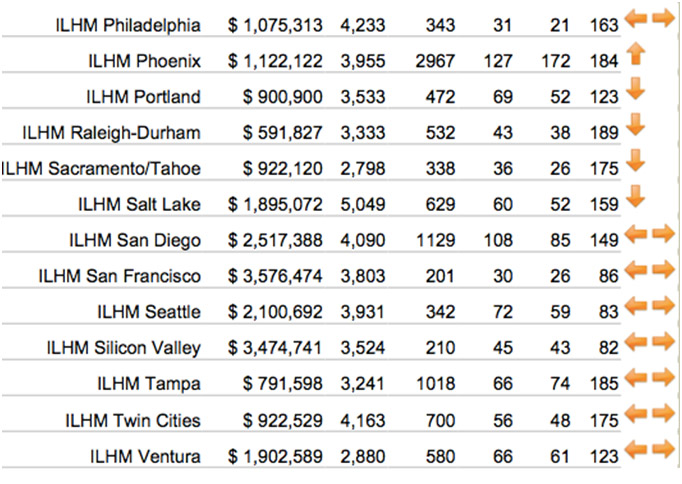This screenshot has width=682, height=484.
Task: Click the right arrow next to ILHM San Francisco
Action: [664, 270]
